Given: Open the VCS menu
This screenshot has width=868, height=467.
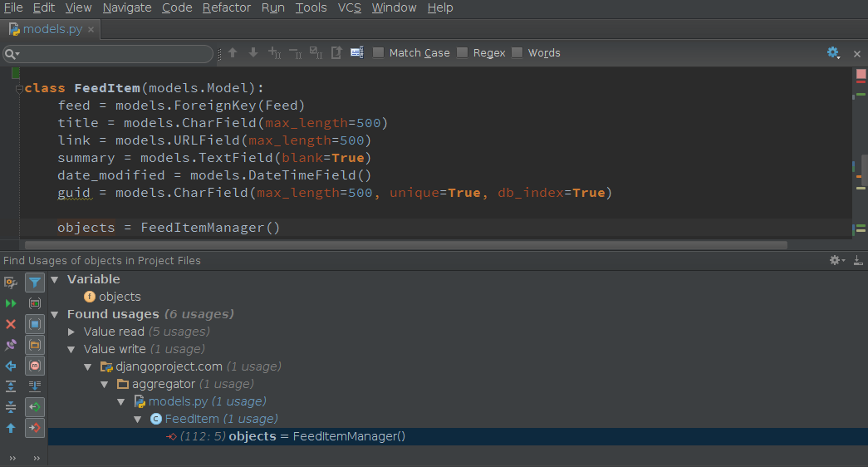Looking at the screenshot, I should click(x=349, y=7).
